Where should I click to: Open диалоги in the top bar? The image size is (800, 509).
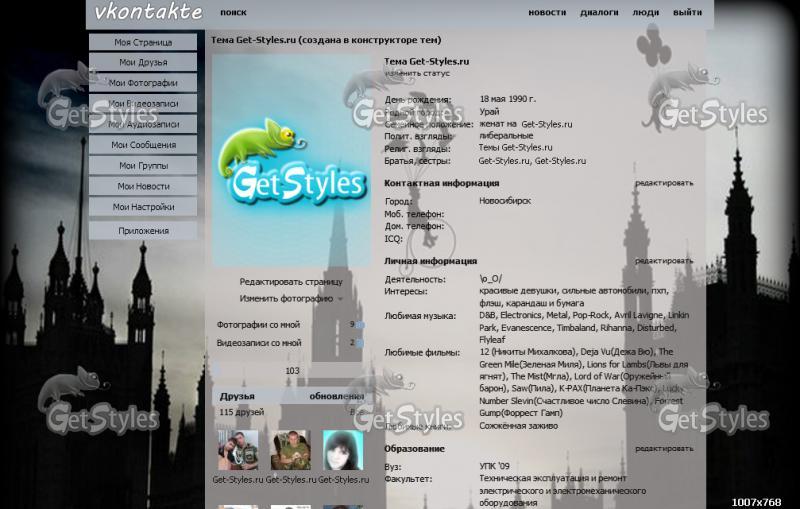[x=599, y=12]
